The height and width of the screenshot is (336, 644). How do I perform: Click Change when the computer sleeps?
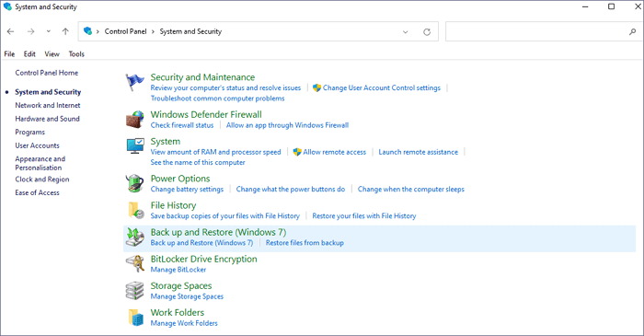coord(411,190)
